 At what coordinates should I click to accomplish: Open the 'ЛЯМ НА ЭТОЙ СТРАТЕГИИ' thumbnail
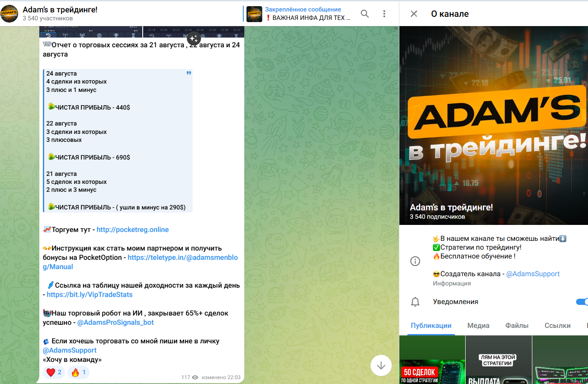[499, 360]
